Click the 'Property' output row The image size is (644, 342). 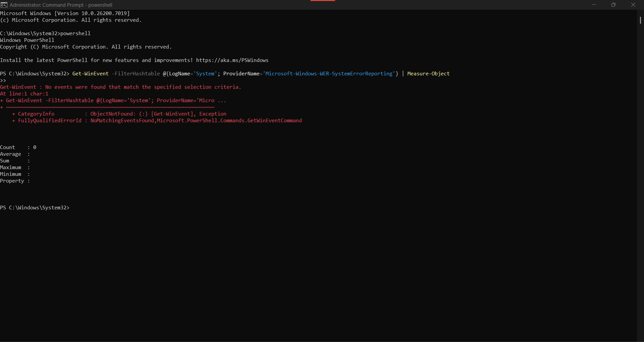15,181
